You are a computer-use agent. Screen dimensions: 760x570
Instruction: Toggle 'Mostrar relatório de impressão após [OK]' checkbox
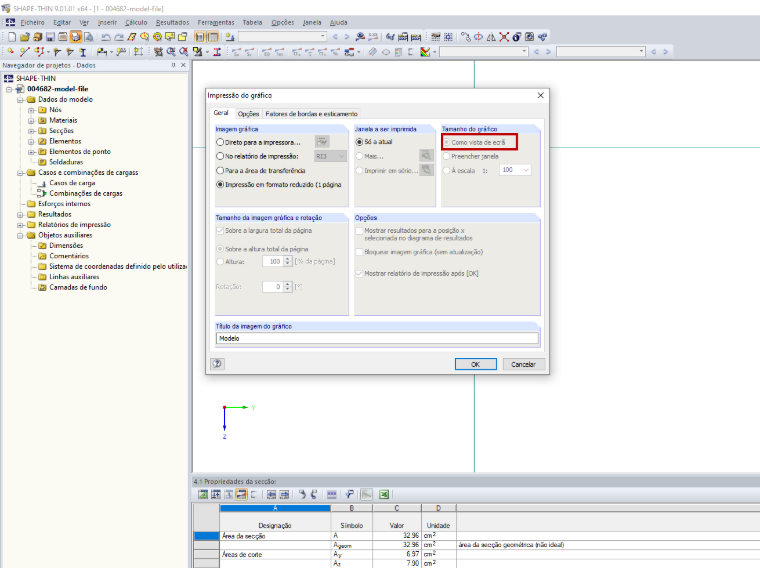click(359, 274)
